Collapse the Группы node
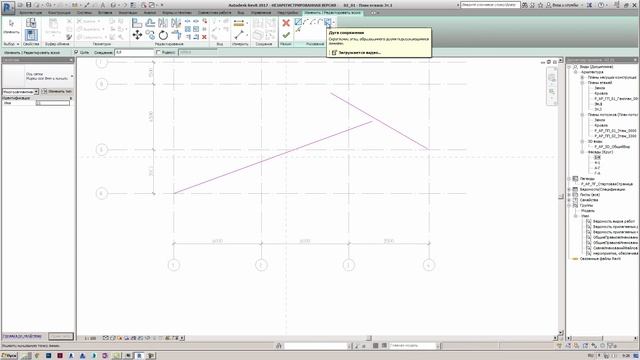 [569, 205]
